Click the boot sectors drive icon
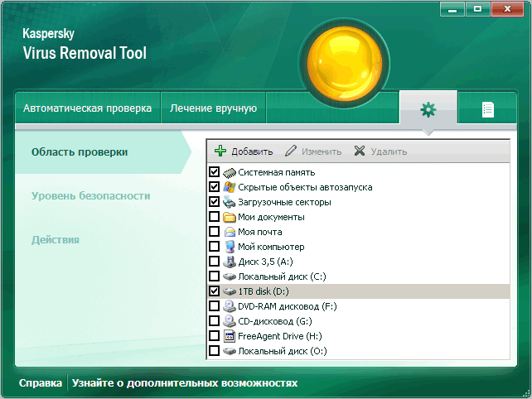 click(230, 202)
